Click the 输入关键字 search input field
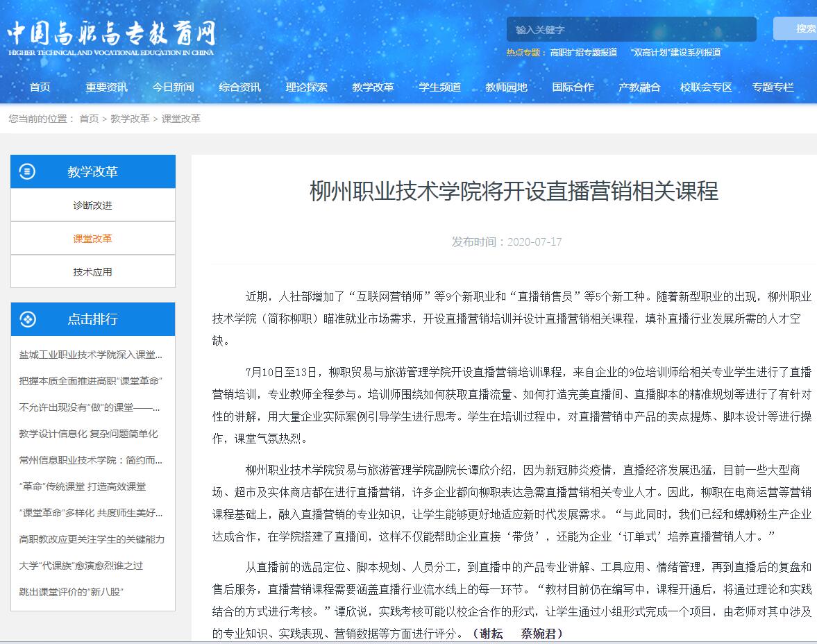This screenshot has height=644, width=817. pyautogui.click(x=630, y=30)
